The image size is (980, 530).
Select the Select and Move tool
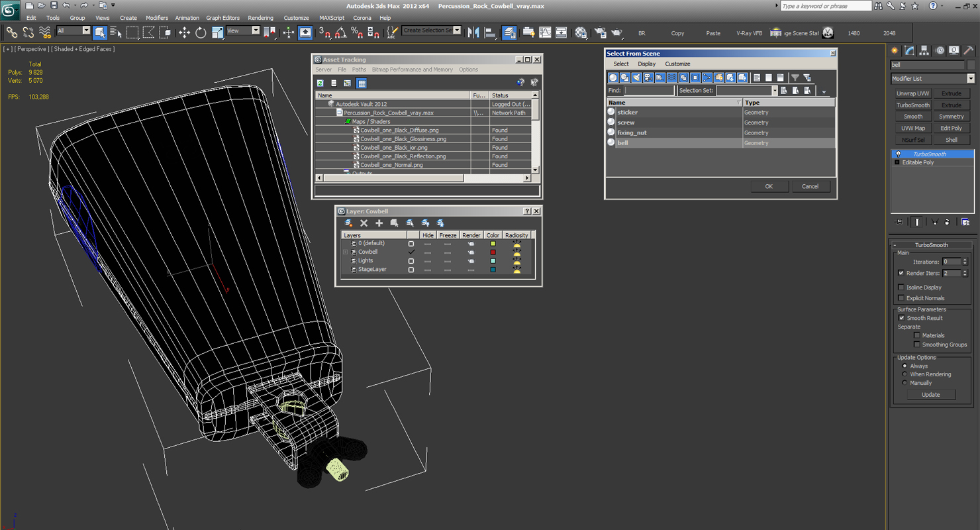pyautogui.click(x=184, y=32)
